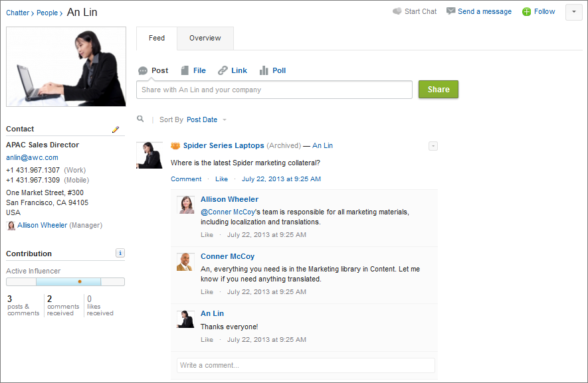
Task: Select the Poll publisher option
Action: point(272,70)
